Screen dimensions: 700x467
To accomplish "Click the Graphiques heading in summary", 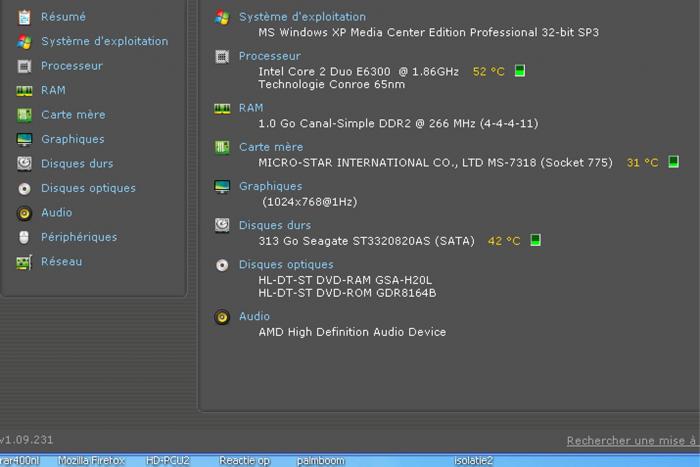I will click(x=271, y=187).
